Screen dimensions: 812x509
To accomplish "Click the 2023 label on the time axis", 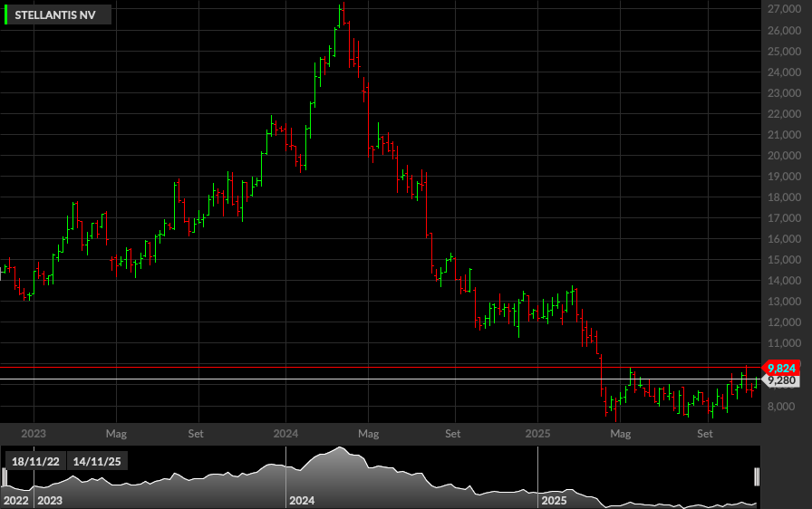I will tap(34, 434).
